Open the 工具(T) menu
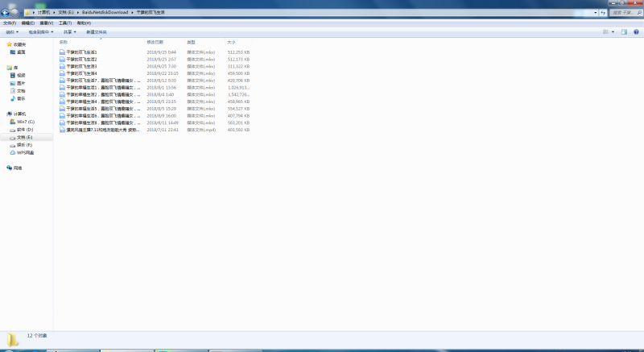644x352 pixels. point(64,23)
